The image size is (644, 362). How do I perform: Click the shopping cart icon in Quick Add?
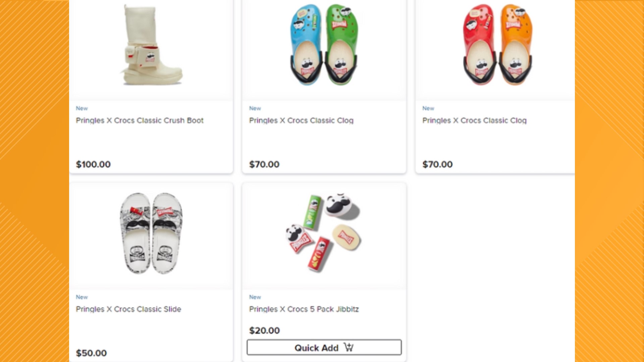point(349,348)
